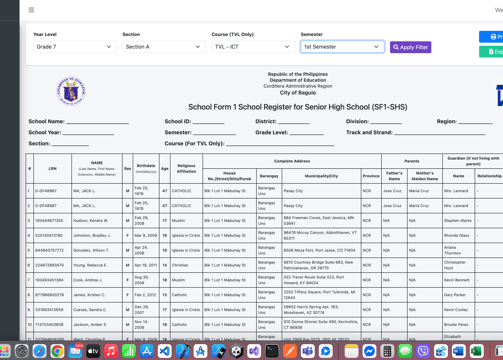Open the Mail app in the dock
The image size is (503, 360).
pos(75,351)
